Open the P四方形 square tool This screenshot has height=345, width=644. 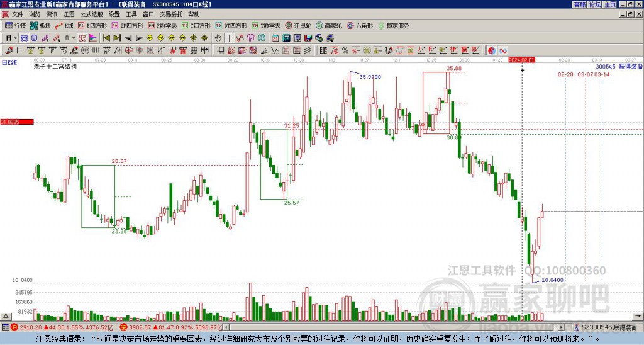click(92, 25)
